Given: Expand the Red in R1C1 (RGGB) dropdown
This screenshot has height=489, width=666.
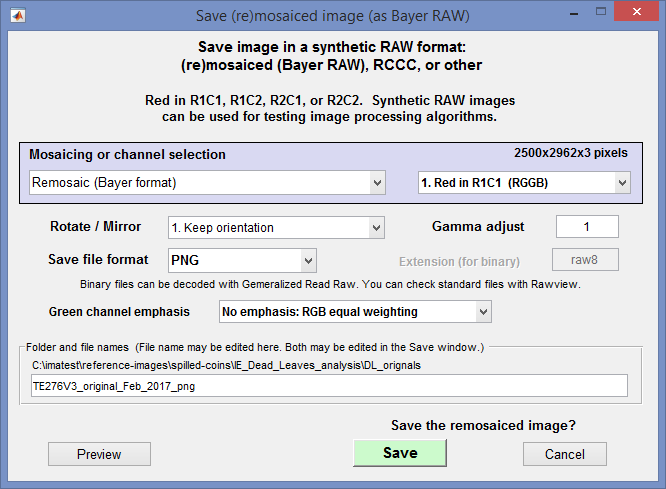Looking at the screenshot, I should [524, 183].
